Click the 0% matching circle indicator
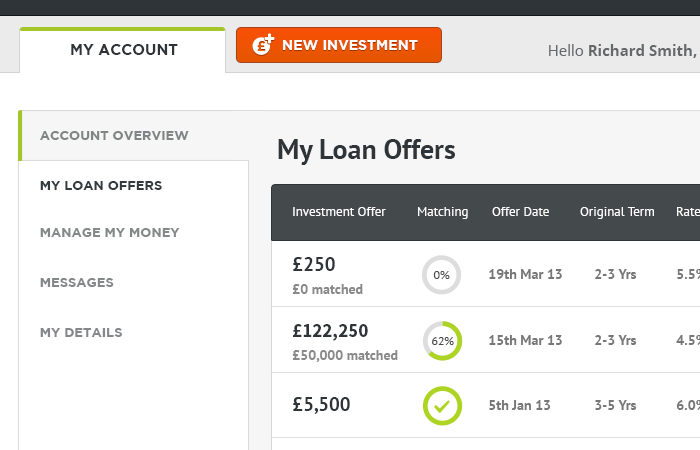The width and height of the screenshot is (700, 450). [442, 275]
